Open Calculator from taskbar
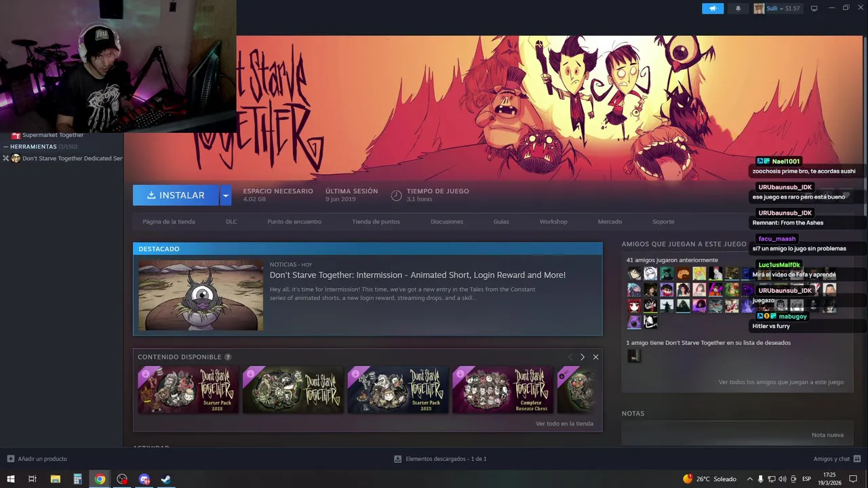868x488 pixels. pyautogui.click(x=77, y=479)
